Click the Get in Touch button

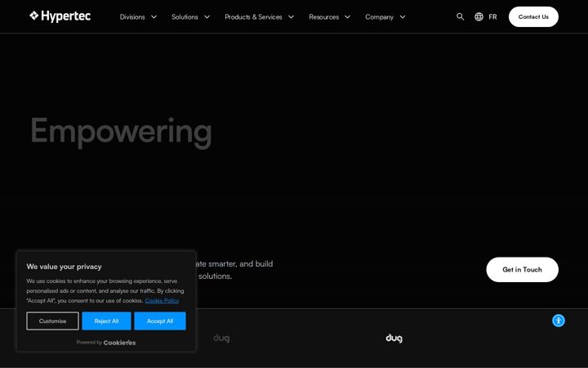[x=522, y=270]
